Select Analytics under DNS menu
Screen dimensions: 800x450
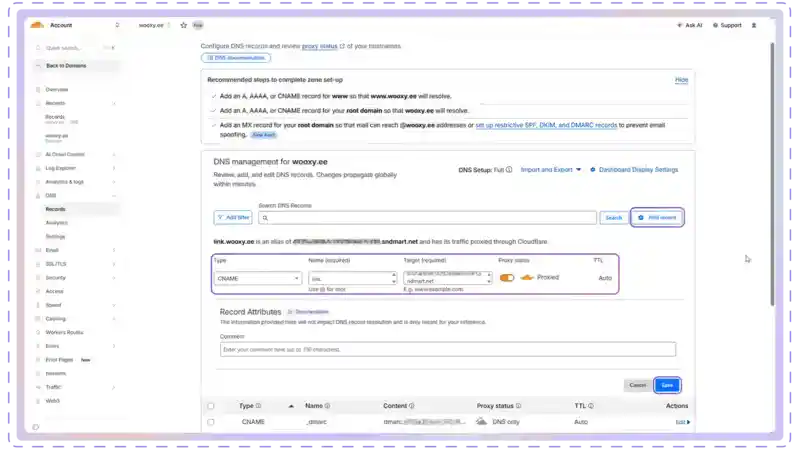click(x=57, y=223)
